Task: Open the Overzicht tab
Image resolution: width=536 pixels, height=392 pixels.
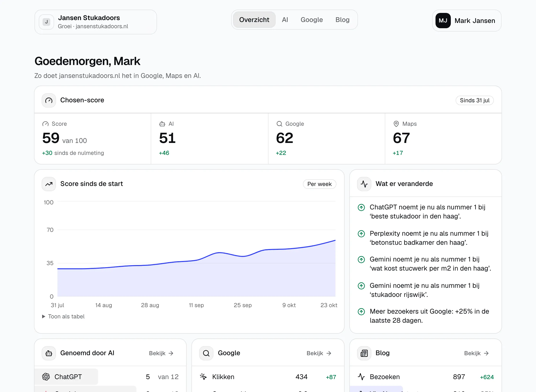Action: pyautogui.click(x=254, y=20)
